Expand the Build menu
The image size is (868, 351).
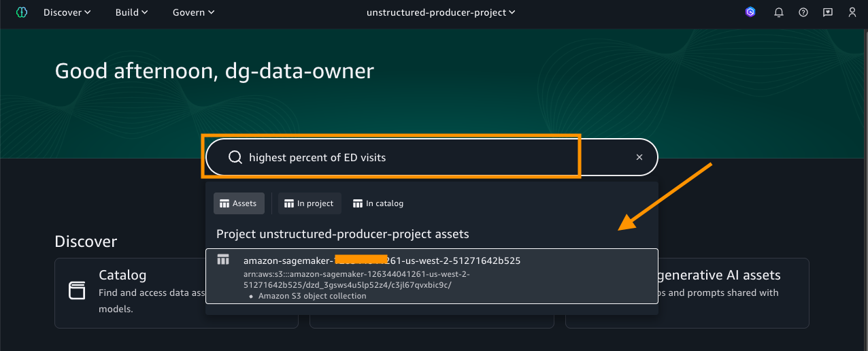coord(132,12)
